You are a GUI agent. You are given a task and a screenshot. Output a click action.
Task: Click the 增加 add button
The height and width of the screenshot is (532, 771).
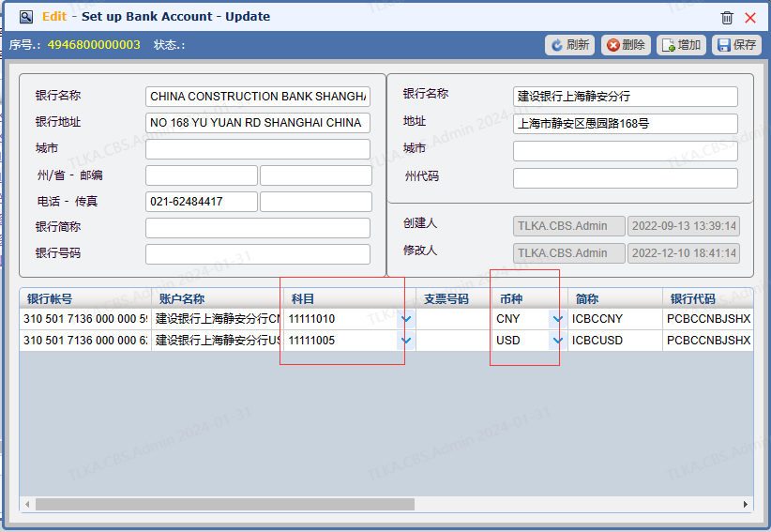click(x=682, y=45)
